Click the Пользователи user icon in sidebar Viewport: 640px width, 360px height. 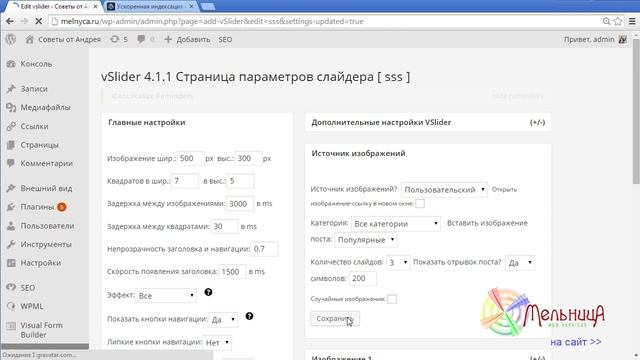11,226
